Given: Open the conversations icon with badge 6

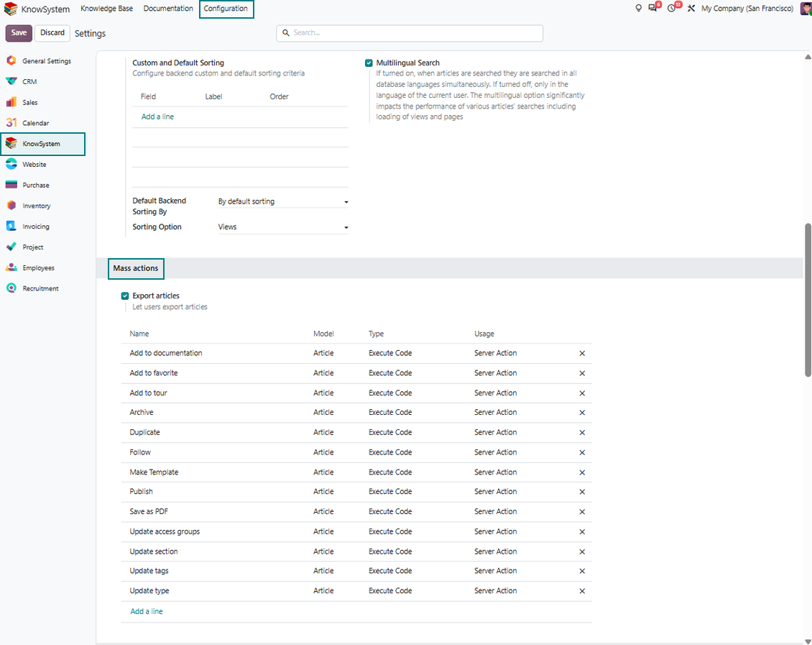Looking at the screenshot, I should click(x=652, y=9).
